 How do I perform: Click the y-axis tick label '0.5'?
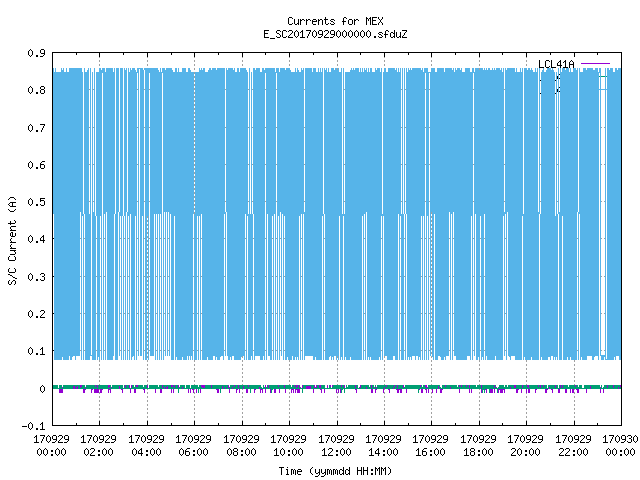pyautogui.click(x=36, y=202)
